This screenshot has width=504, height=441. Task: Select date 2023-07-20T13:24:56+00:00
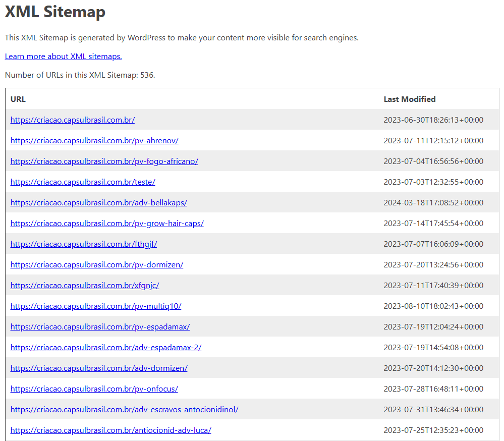click(x=433, y=265)
